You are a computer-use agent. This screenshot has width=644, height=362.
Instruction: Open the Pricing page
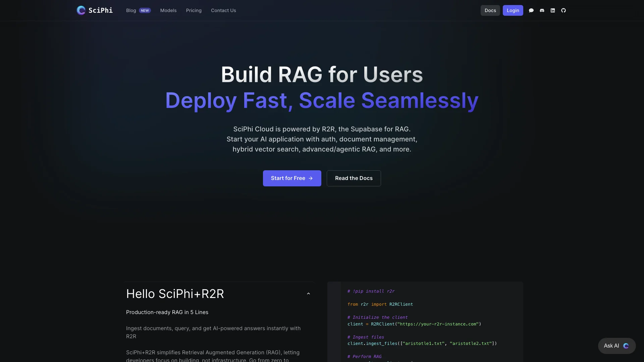[x=194, y=10]
